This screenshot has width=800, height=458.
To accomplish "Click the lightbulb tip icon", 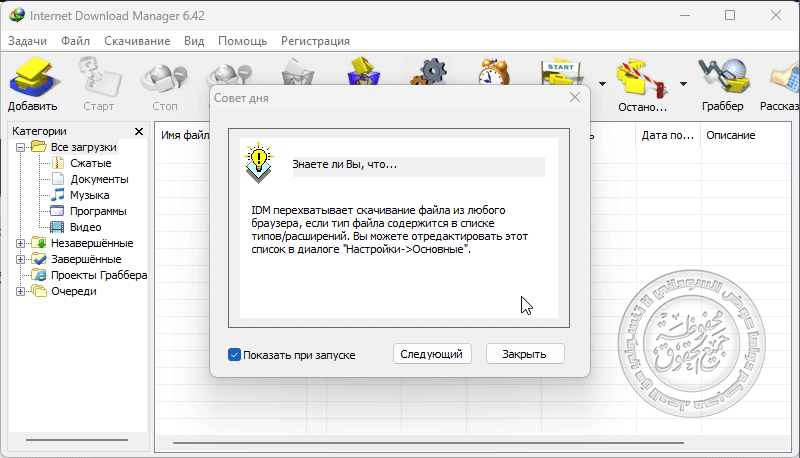I will tap(259, 163).
